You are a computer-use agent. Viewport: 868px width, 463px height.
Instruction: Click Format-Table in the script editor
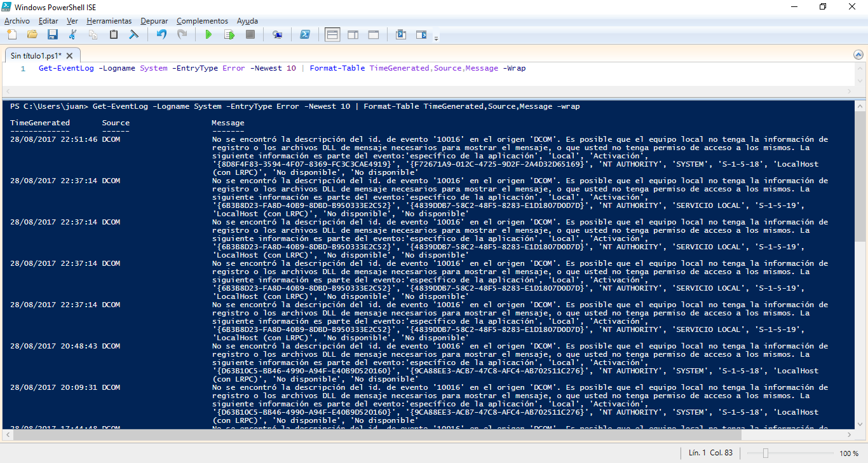pos(337,68)
